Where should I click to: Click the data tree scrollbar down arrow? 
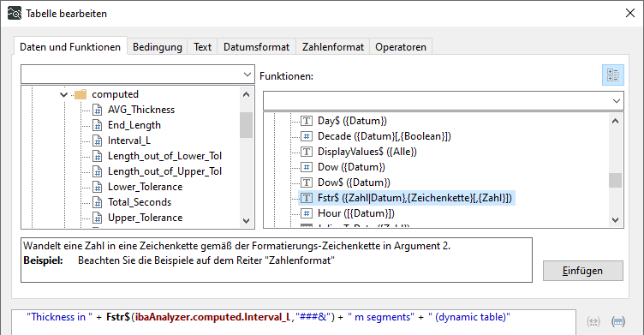tap(246, 221)
